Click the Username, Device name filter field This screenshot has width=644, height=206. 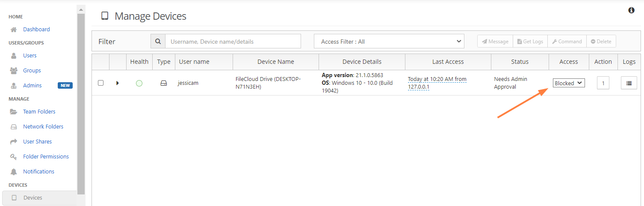click(233, 42)
